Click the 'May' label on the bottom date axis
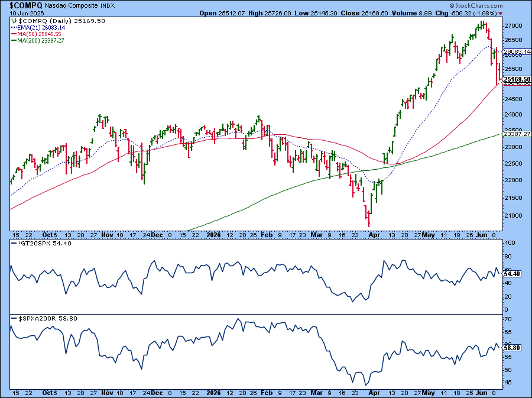The image size is (532, 398). pos(429,393)
